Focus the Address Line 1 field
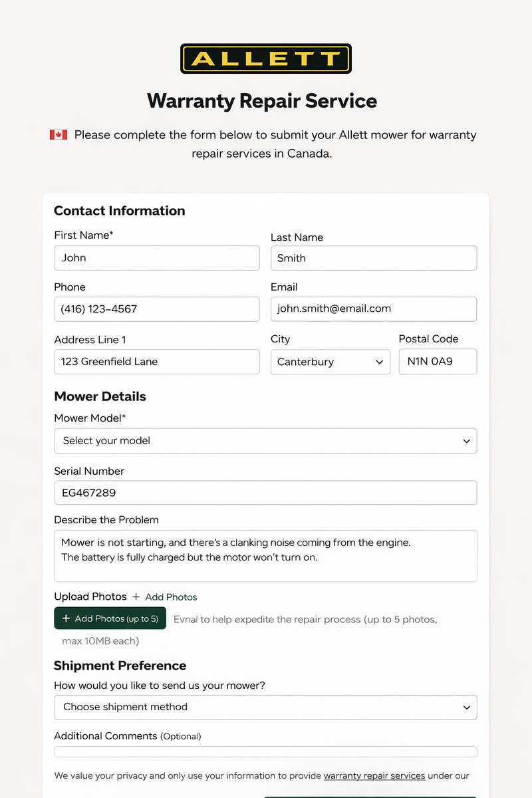The width and height of the screenshot is (532, 798). coord(157,362)
